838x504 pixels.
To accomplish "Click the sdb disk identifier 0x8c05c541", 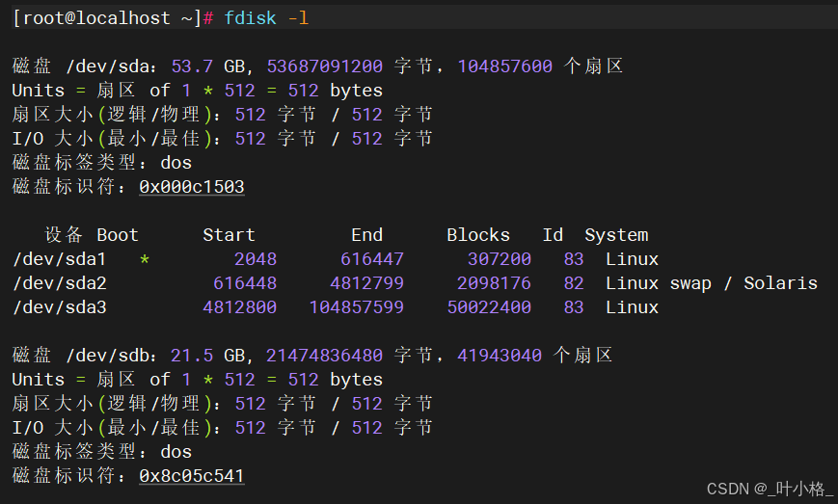I will point(191,476).
